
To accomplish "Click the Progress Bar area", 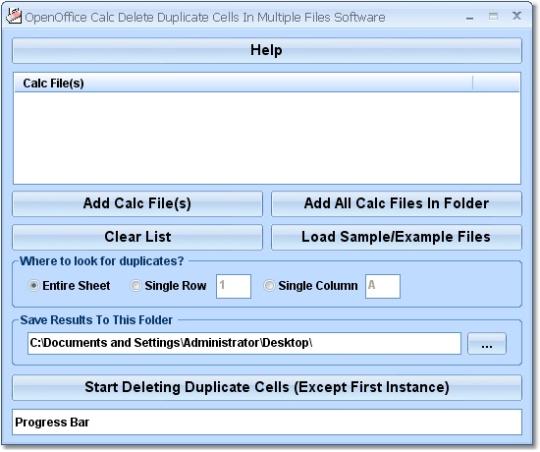I will pyautogui.click(x=267, y=422).
